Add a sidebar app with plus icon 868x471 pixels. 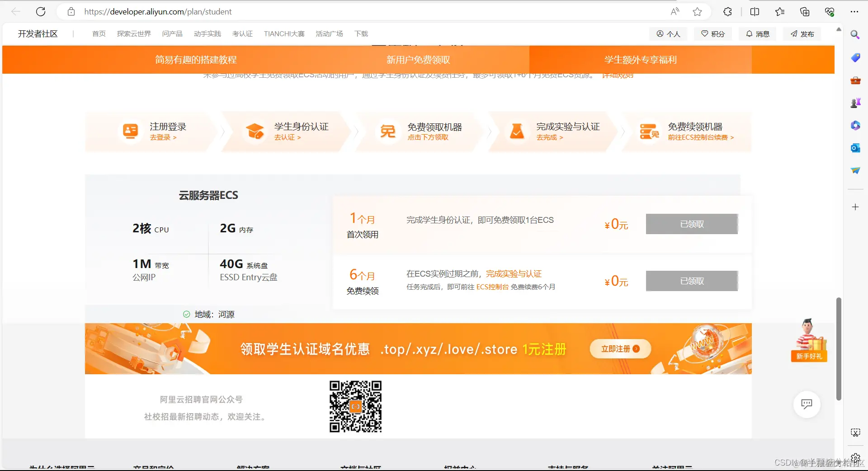[x=855, y=207]
